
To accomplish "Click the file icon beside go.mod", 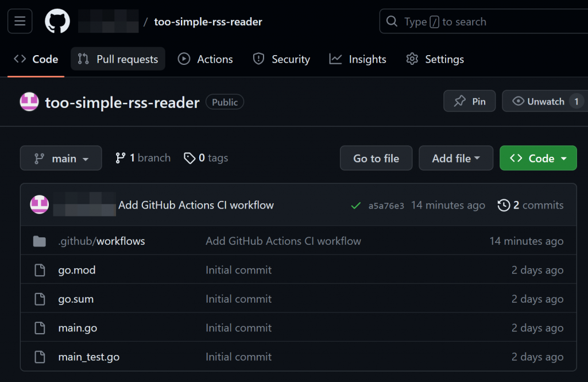I will (x=40, y=270).
